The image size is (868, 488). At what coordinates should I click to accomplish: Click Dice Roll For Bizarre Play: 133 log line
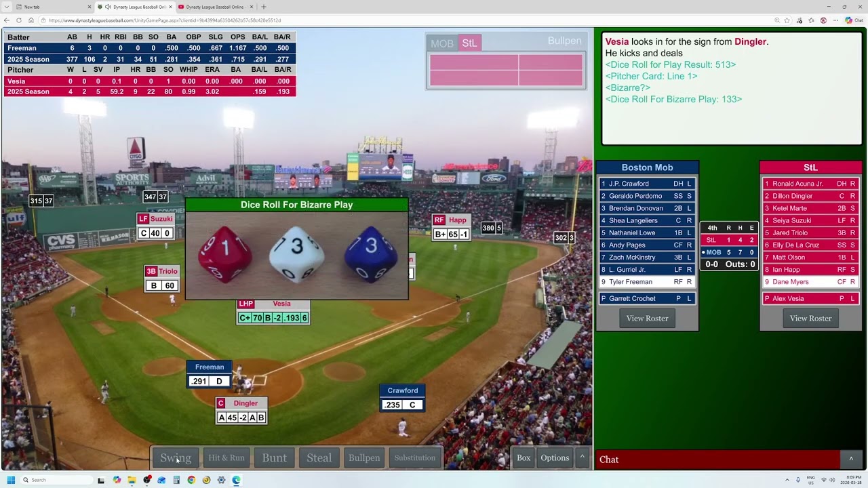point(673,99)
